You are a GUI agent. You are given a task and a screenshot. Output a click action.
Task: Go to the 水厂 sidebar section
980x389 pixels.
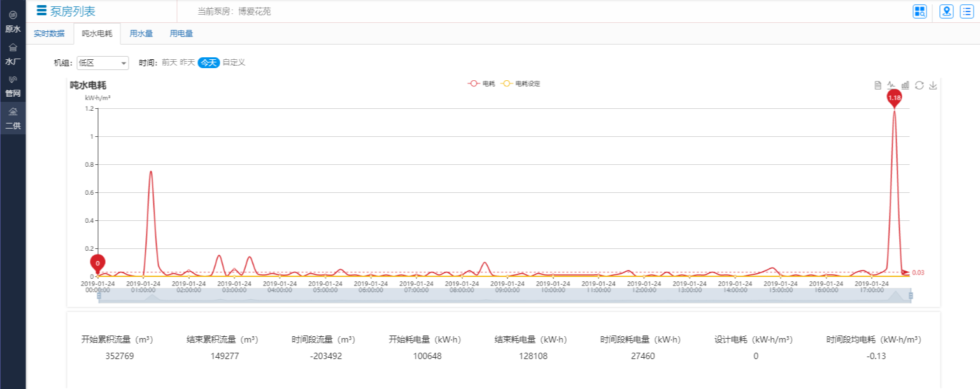tap(13, 55)
